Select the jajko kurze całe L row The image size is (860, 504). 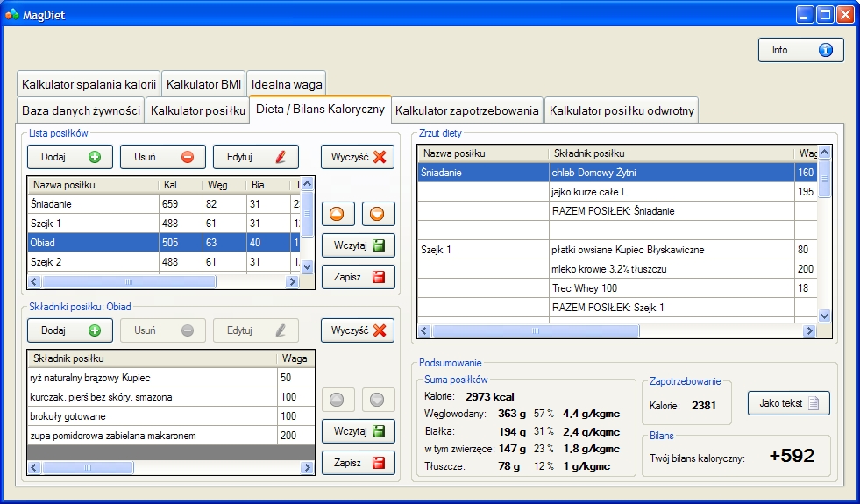(x=617, y=191)
